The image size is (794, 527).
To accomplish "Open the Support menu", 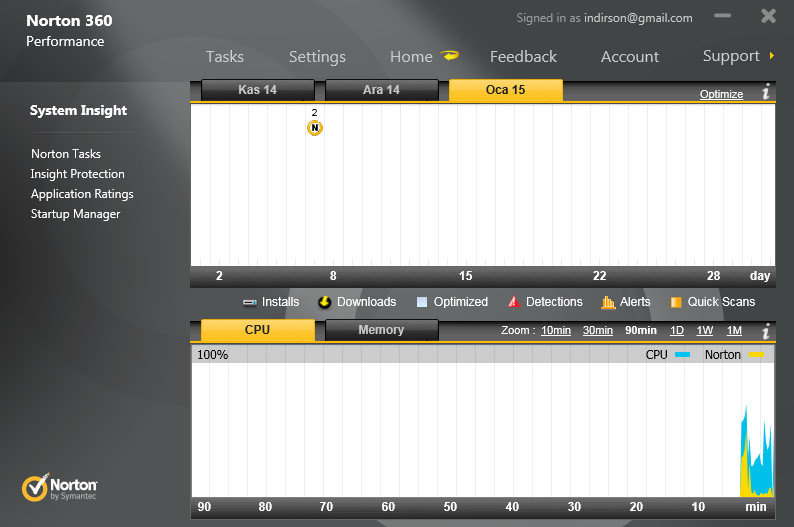I will coord(731,56).
